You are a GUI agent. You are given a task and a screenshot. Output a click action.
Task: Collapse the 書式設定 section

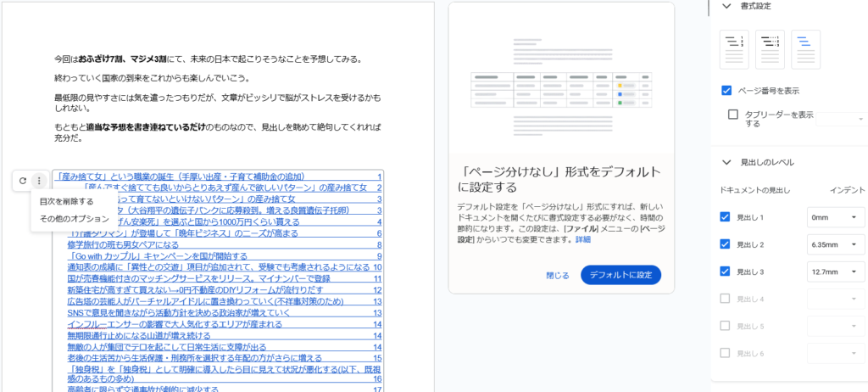pyautogui.click(x=726, y=6)
